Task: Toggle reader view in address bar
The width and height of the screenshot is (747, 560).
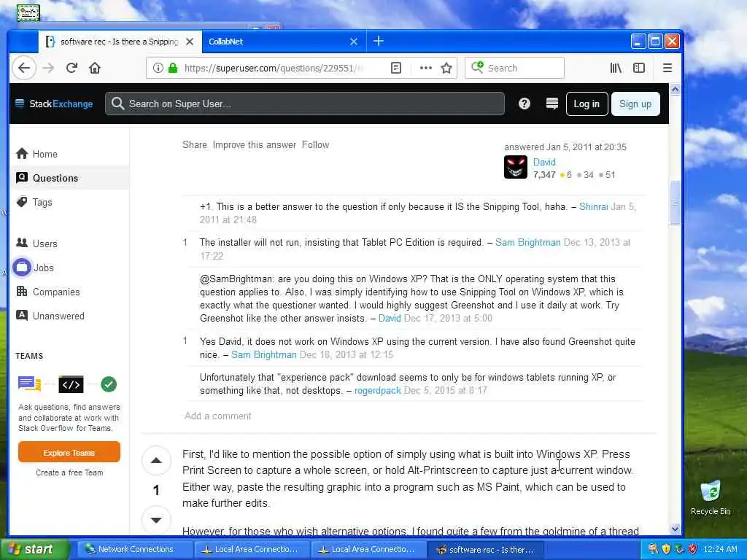Action: 396,68
